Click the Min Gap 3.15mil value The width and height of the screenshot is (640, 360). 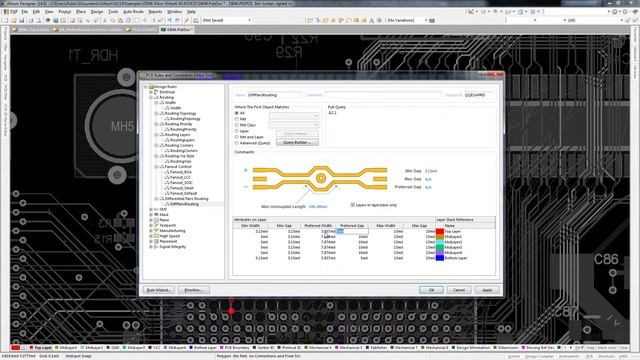pos(431,171)
